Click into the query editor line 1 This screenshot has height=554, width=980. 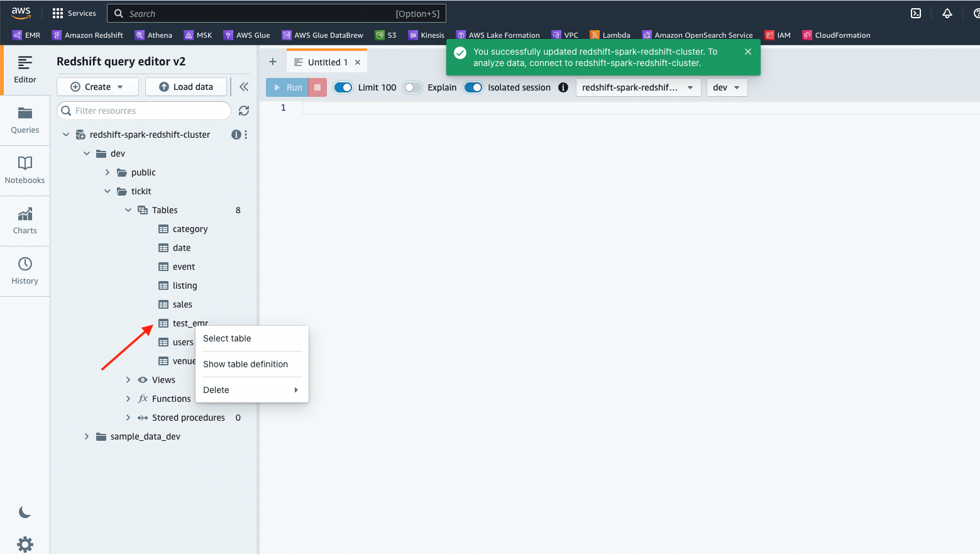pyautogui.click(x=641, y=108)
